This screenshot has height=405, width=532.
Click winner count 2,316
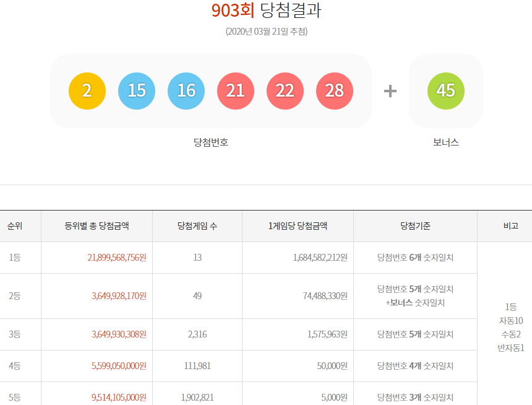(197, 334)
